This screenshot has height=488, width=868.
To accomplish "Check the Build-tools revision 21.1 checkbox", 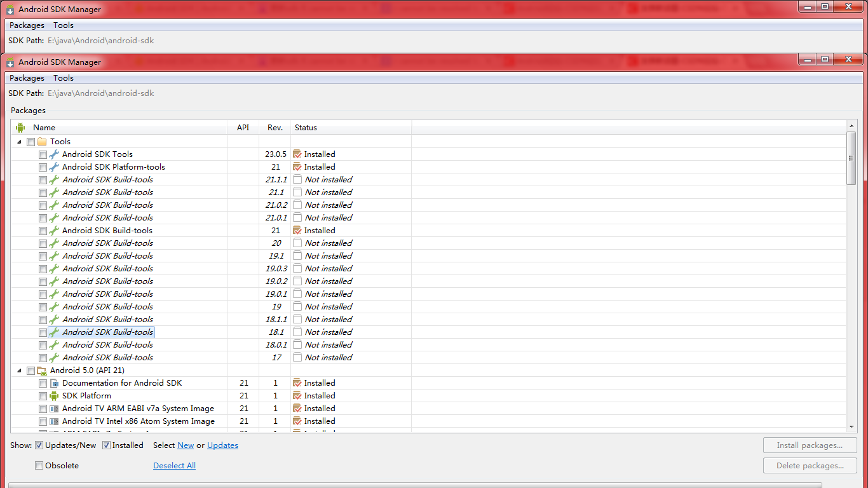I will (x=43, y=193).
